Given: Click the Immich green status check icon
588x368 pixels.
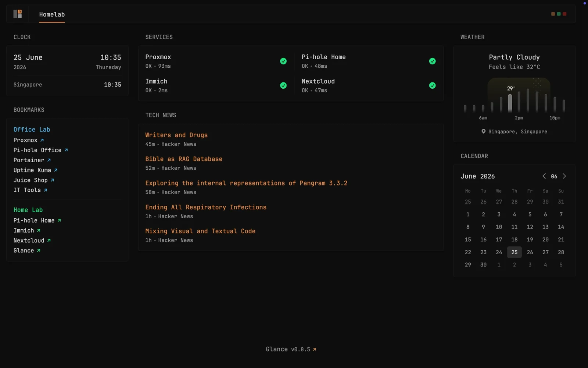Looking at the screenshot, I should (283, 85).
